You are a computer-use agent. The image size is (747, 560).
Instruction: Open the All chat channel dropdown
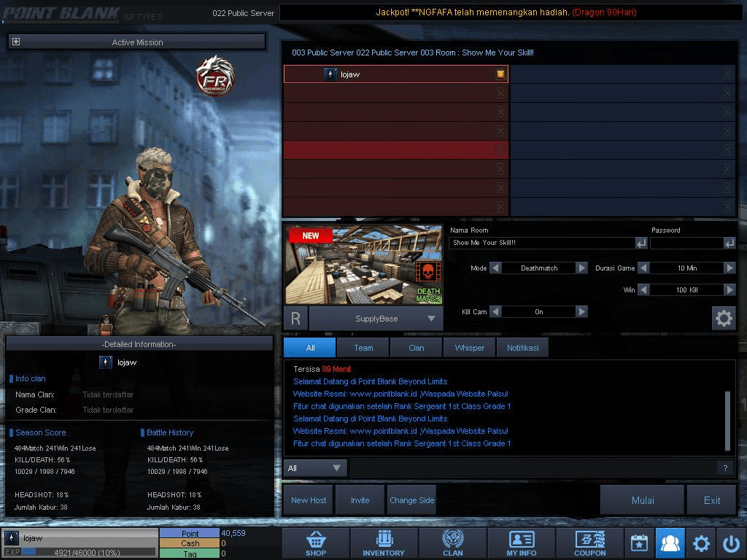(x=315, y=468)
